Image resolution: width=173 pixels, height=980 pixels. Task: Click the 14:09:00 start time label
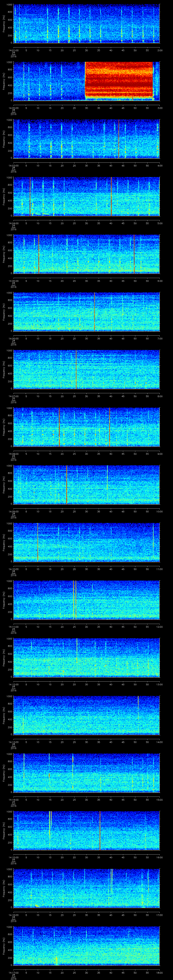click(x=13, y=512)
